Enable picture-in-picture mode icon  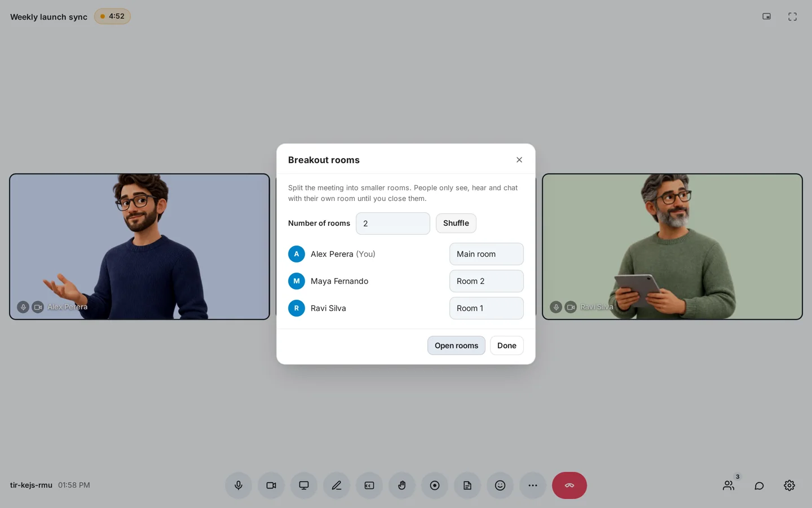tap(766, 16)
